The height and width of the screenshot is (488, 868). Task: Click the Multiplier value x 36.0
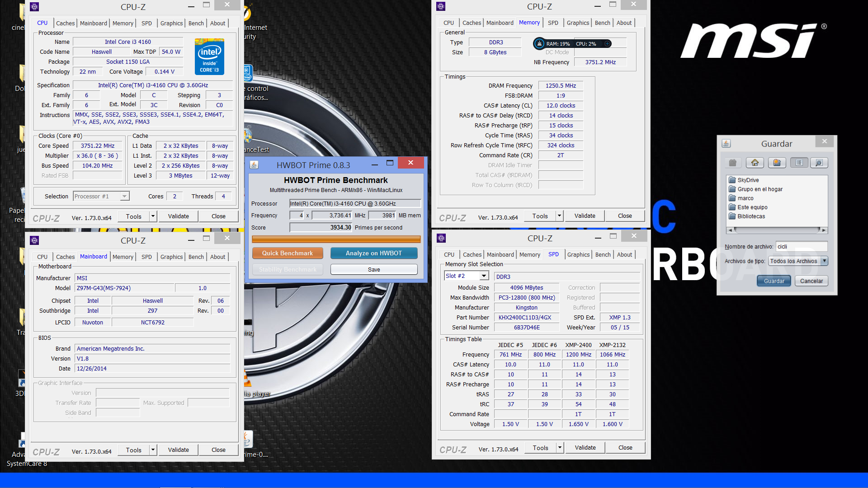[98, 155]
